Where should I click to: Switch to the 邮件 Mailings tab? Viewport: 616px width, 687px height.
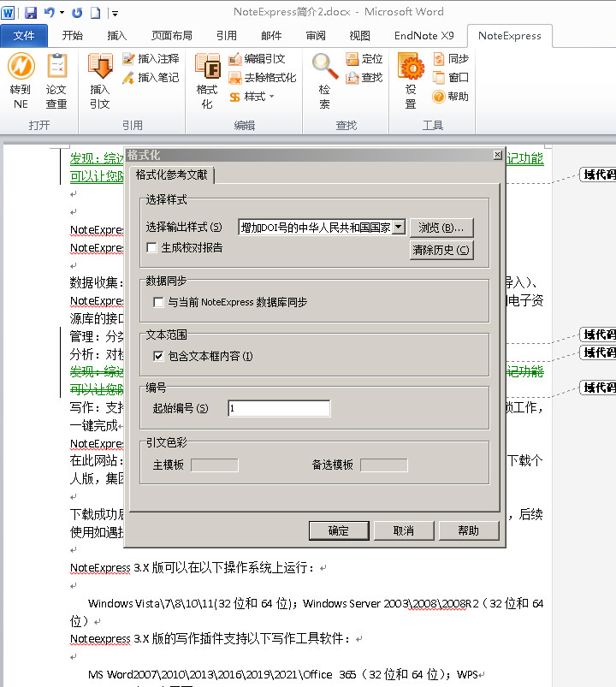point(271,35)
